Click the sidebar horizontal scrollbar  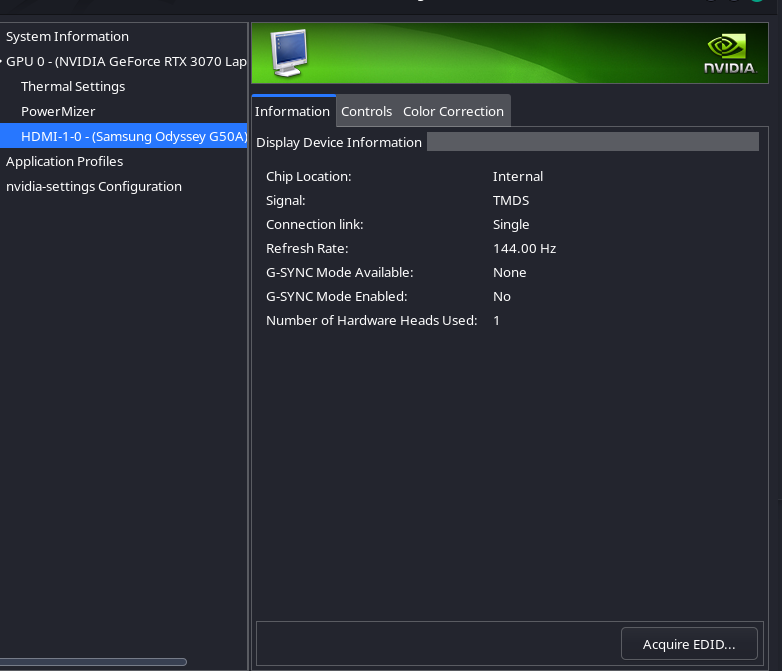coord(93,662)
